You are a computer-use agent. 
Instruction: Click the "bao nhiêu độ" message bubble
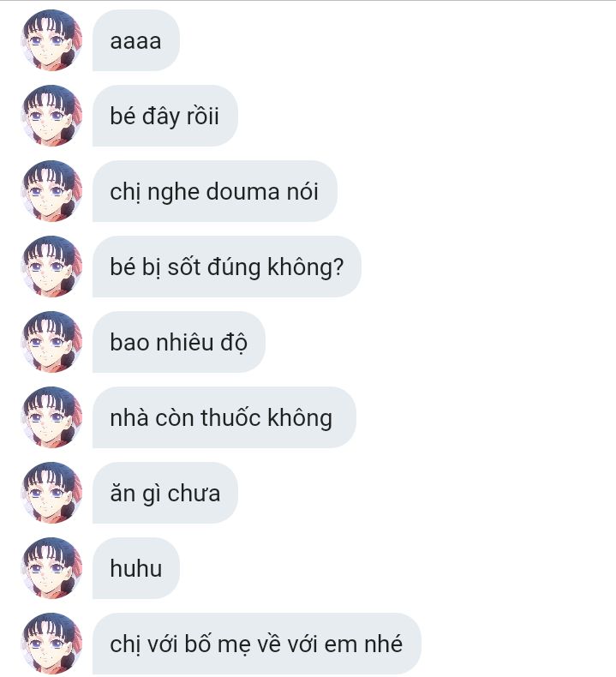(x=179, y=342)
